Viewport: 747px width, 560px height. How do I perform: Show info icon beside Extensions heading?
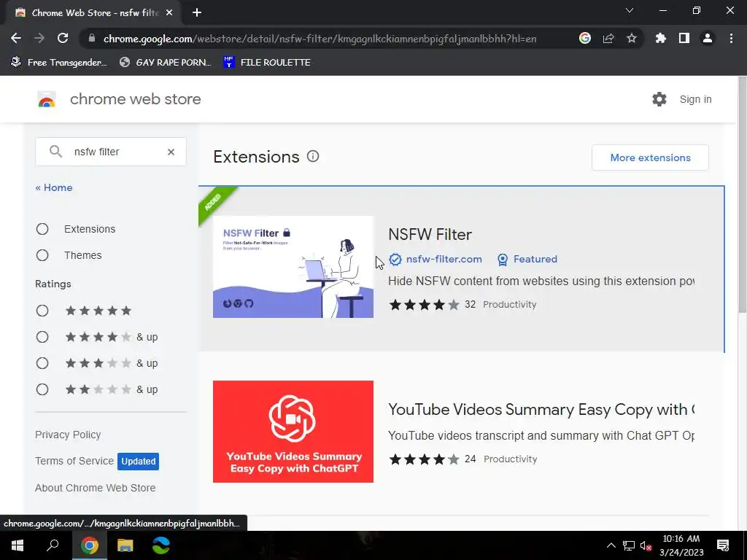pyautogui.click(x=313, y=156)
